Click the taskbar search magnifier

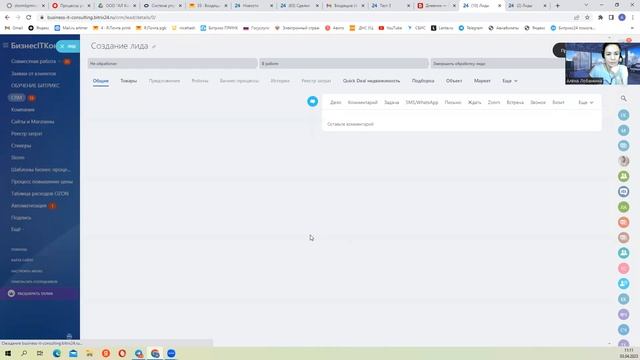[x=24, y=353]
